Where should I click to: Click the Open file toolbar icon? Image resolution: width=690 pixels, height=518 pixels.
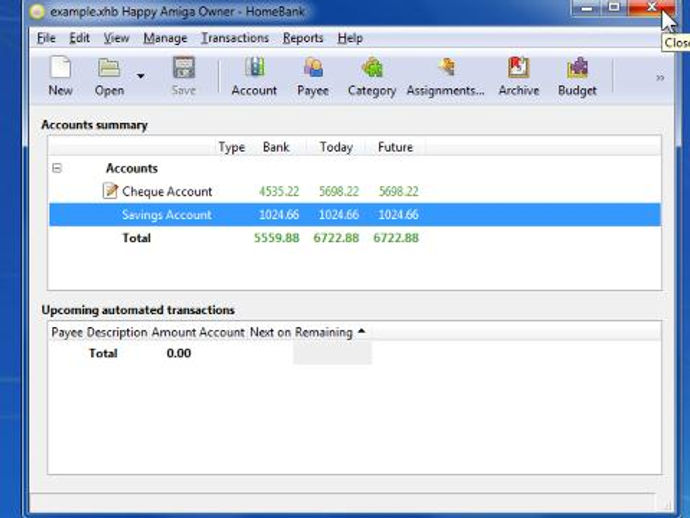(110, 76)
